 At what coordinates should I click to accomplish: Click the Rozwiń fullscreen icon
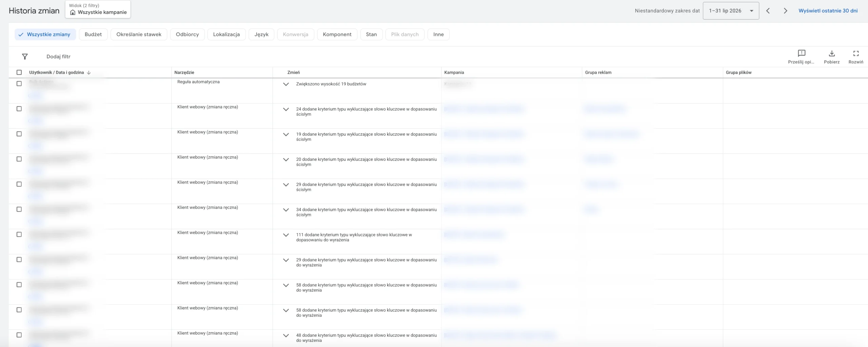pyautogui.click(x=856, y=53)
